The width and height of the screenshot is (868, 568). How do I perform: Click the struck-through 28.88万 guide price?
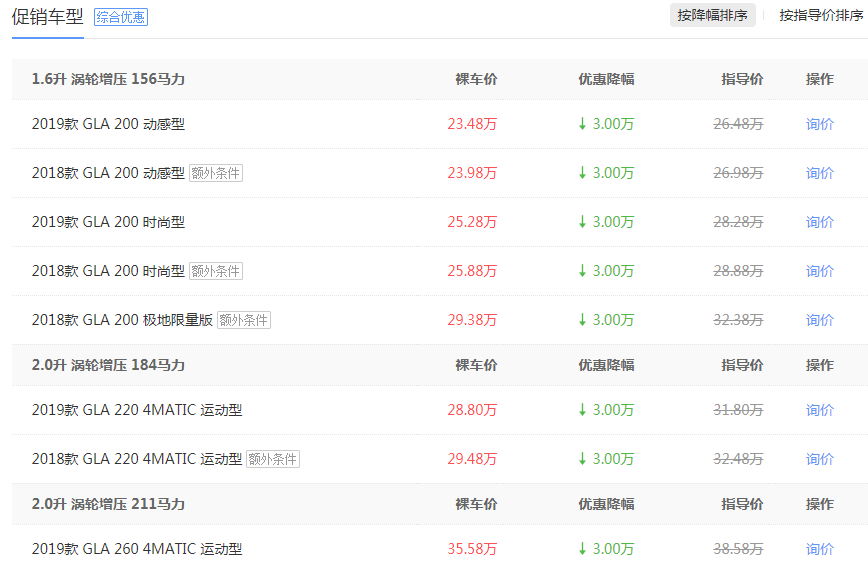point(738,271)
